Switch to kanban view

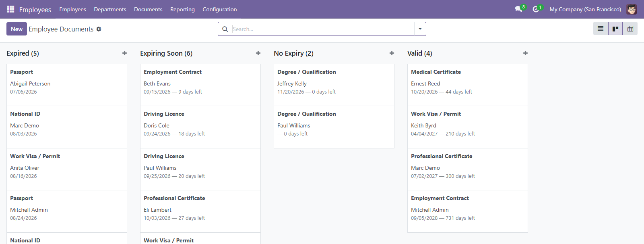(x=615, y=29)
